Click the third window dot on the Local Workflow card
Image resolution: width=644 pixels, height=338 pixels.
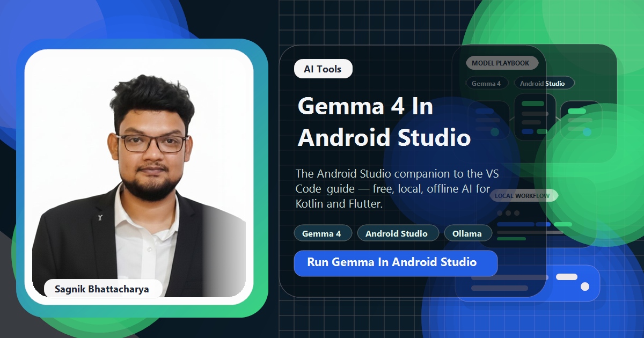tap(516, 212)
